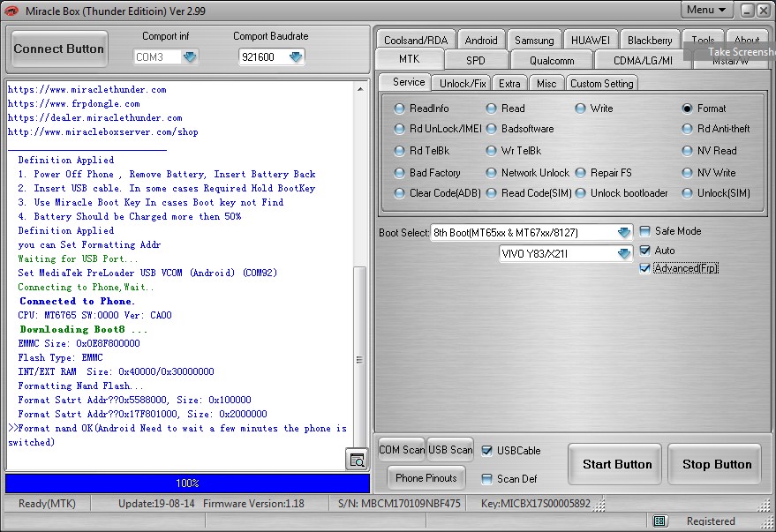Click the log scrollbar up arrow

(x=360, y=89)
